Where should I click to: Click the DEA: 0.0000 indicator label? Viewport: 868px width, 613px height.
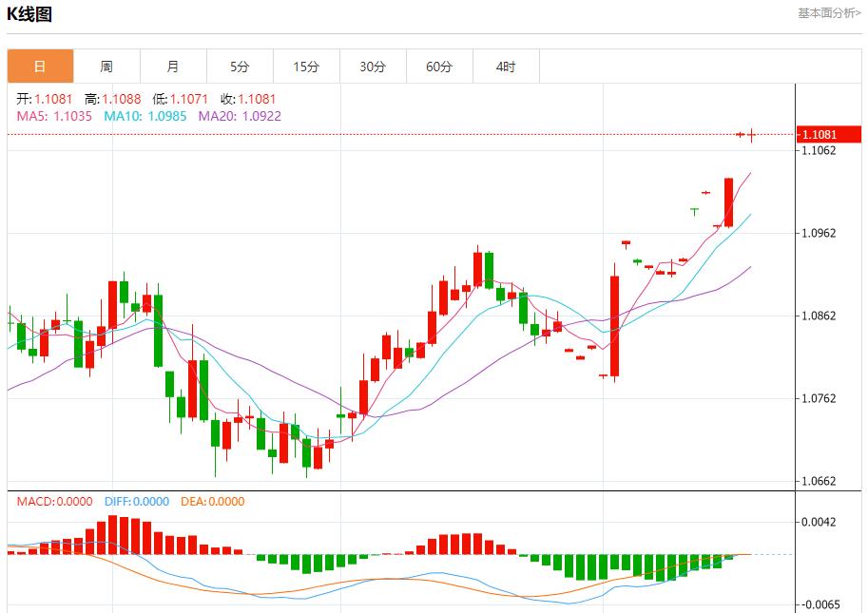click(212, 502)
